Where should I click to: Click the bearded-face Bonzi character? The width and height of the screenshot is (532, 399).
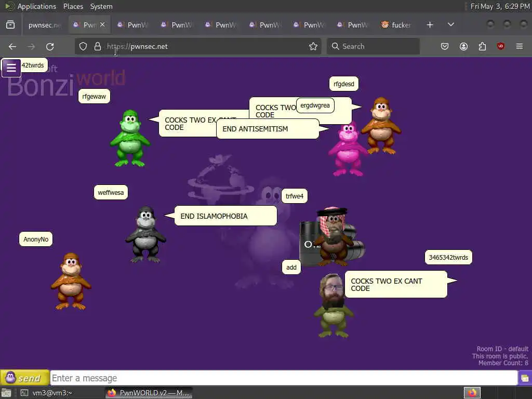point(333,305)
